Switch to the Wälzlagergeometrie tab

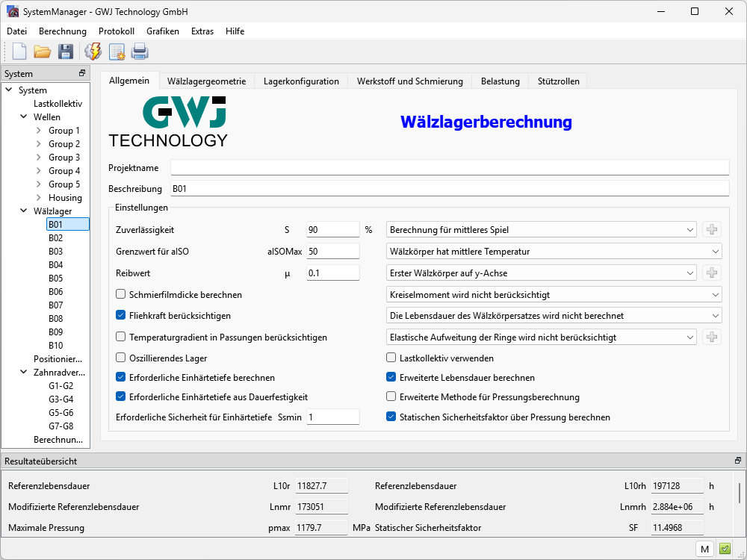206,81
